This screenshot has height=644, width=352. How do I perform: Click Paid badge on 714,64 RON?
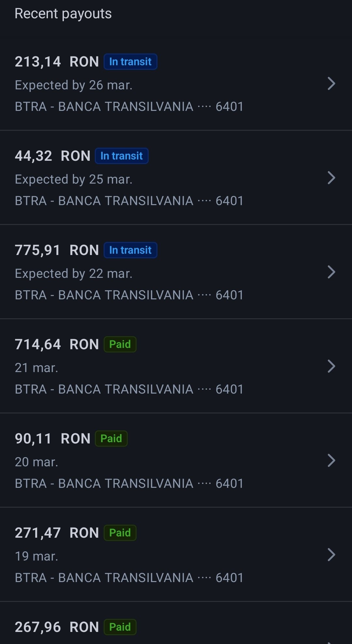120,344
